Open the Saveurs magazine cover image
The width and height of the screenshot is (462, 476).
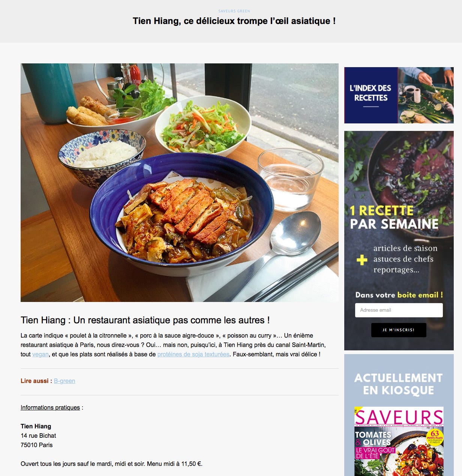pyautogui.click(x=399, y=441)
